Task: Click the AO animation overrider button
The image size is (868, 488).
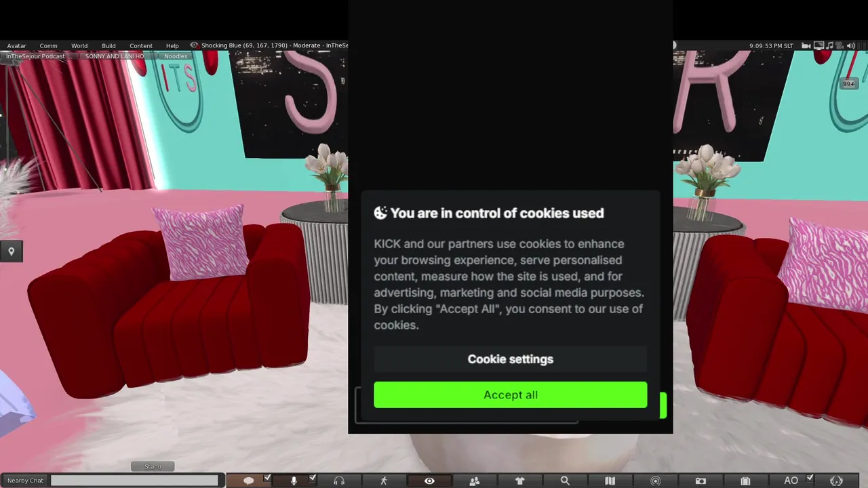Action: click(791, 481)
